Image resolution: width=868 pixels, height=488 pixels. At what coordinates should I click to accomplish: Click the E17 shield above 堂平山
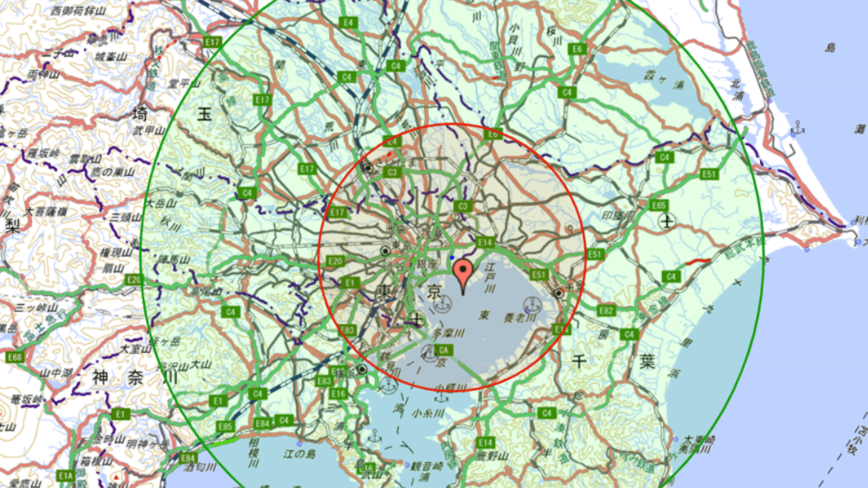(212, 42)
